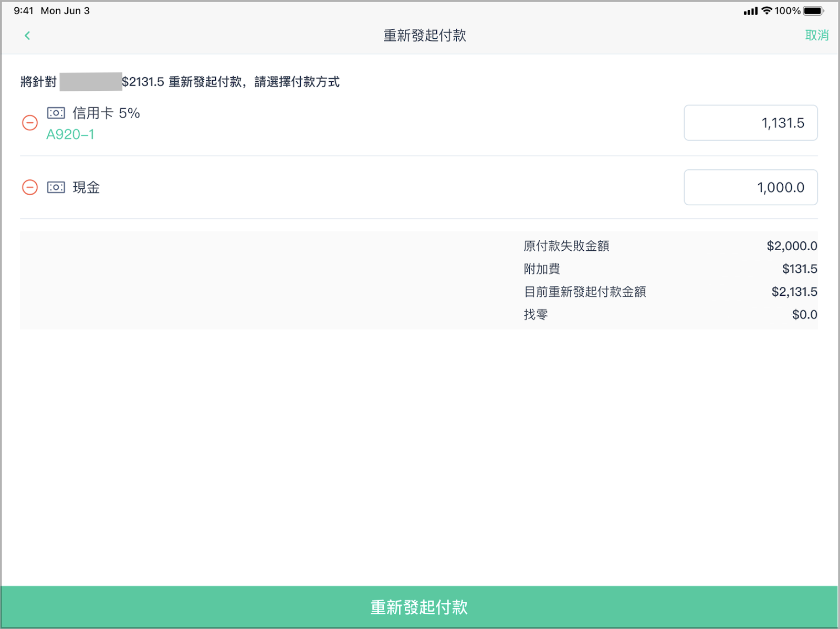
Task: Tap the 重新發起付款 green button
Action: click(419, 607)
